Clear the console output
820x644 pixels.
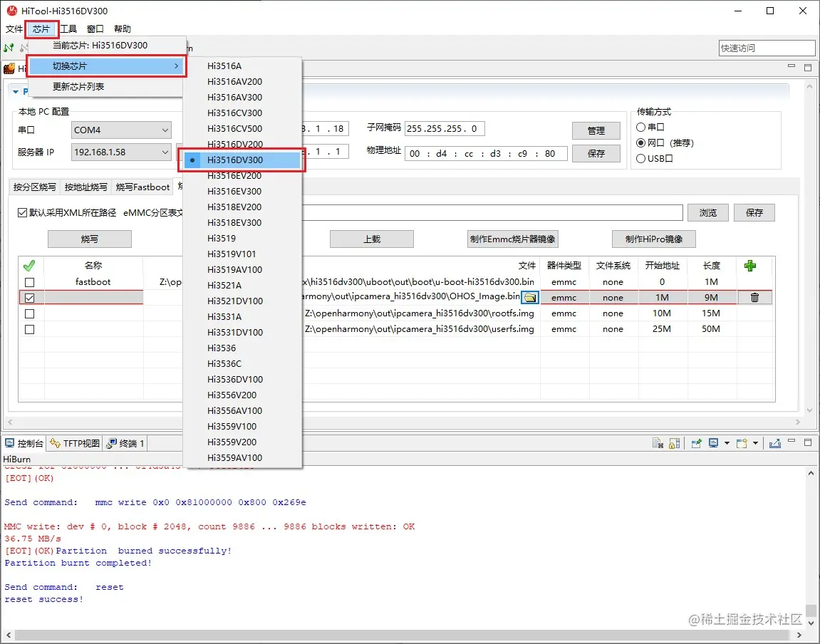point(658,443)
